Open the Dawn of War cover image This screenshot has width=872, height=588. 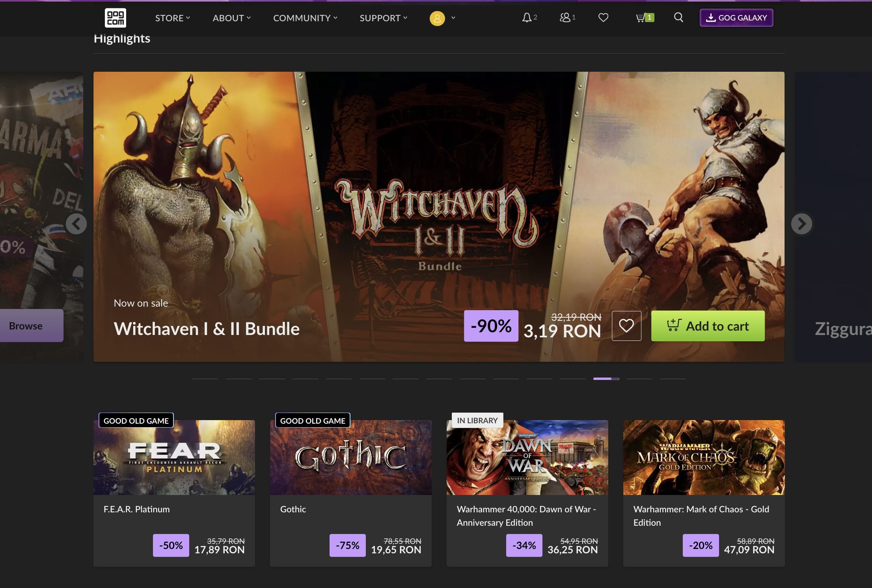pyautogui.click(x=527, y=458)
